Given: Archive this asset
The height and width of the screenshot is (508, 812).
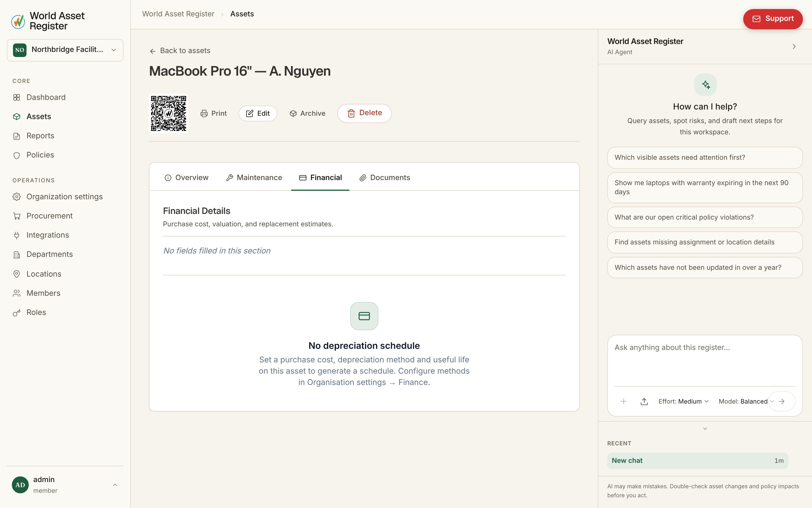Looking at the screenshot, I should pos(307,113).
